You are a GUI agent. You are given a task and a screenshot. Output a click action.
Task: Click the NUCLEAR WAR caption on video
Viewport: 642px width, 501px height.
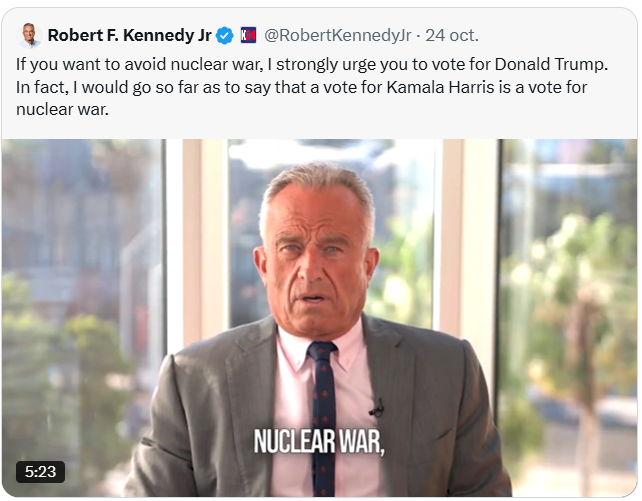(x=319, y=442)
